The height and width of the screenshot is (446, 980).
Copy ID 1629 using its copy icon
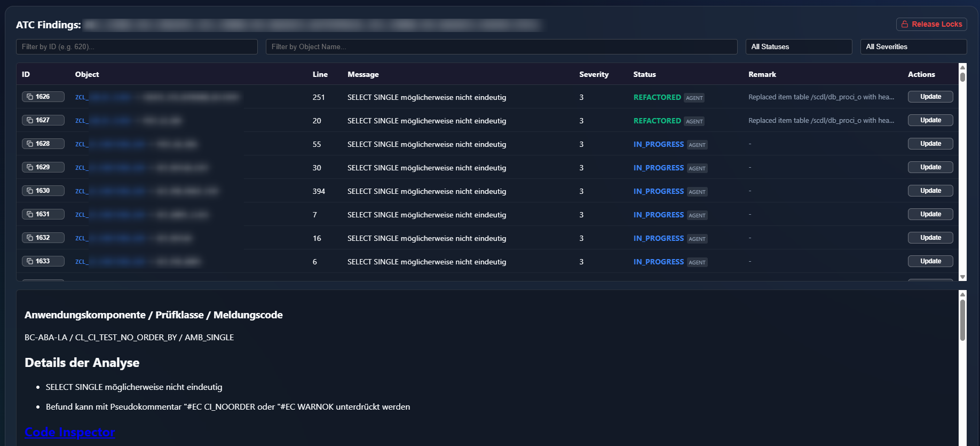tap(30, 167)
